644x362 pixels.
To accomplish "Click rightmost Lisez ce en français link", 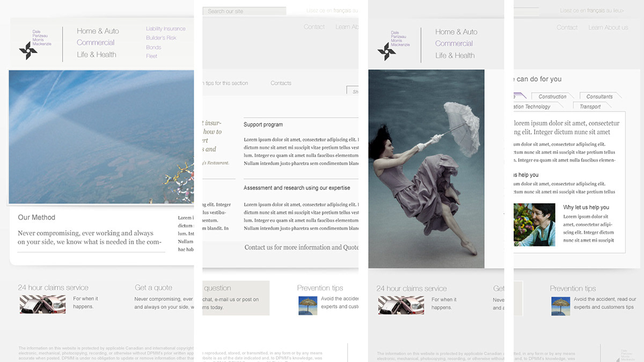I will (592, 11).
